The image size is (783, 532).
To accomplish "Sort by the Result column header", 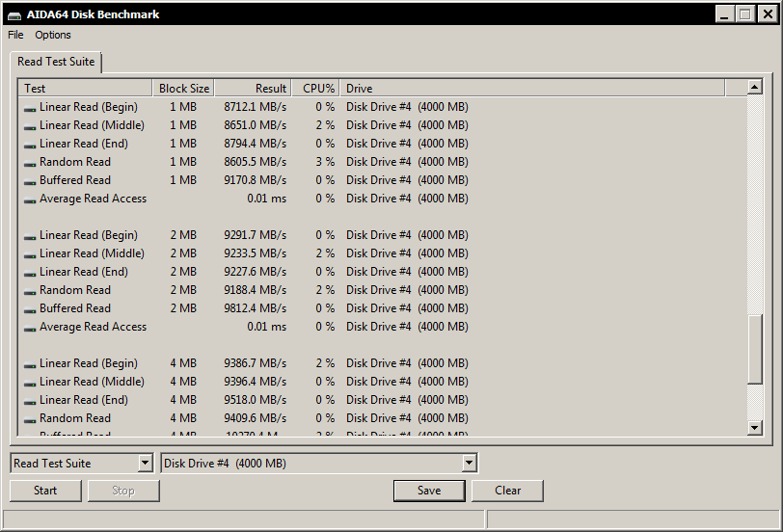I will (x=252, y=89).
